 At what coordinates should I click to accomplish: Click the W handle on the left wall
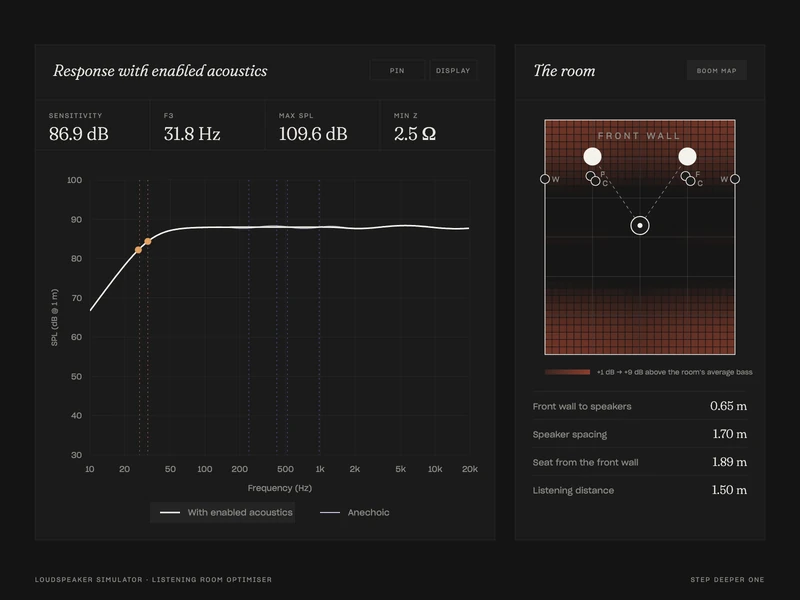545,179
